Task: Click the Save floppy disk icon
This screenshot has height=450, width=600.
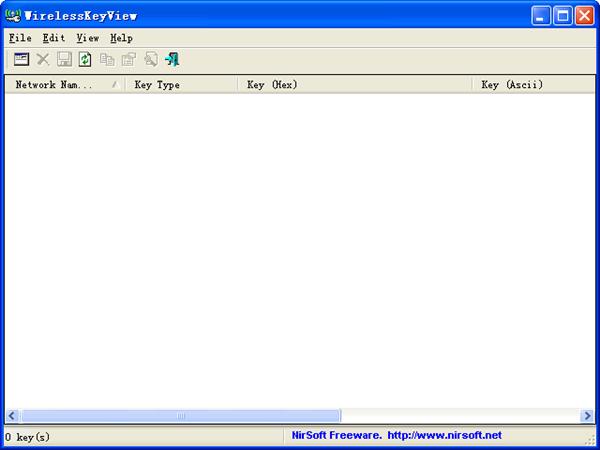Action: (64, 59)
